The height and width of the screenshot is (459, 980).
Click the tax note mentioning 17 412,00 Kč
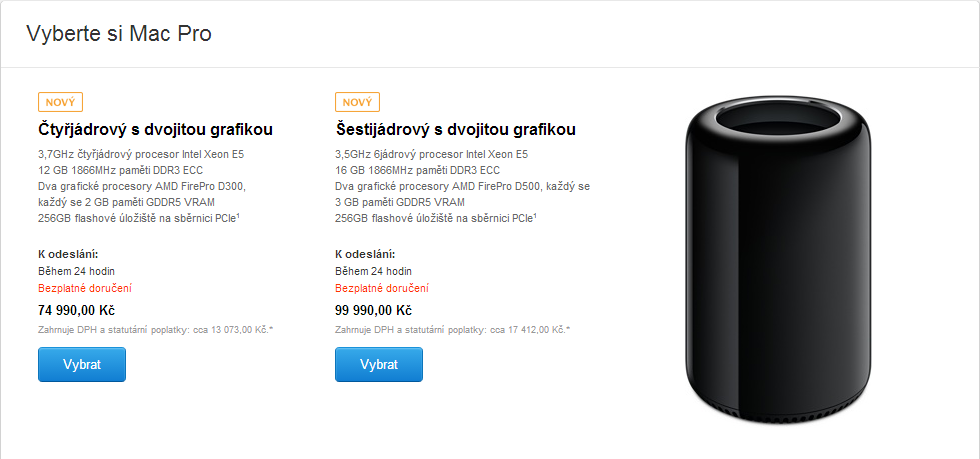(453, 329)
